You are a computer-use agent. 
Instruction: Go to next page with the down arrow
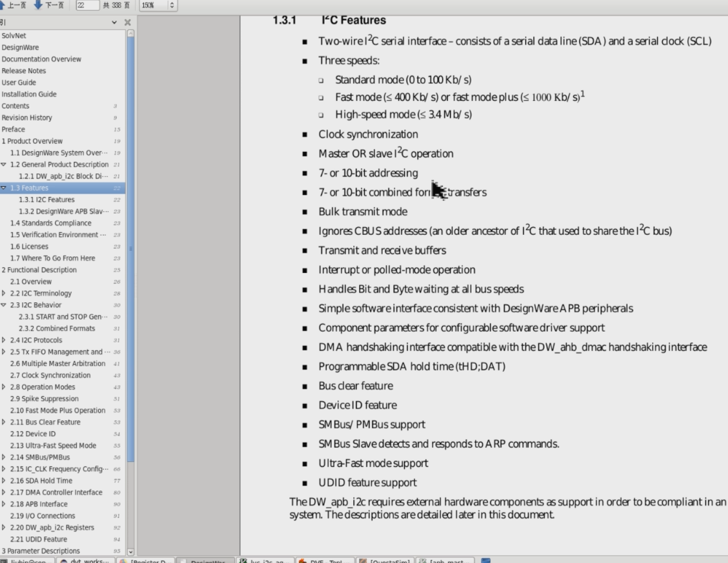click(49, 5)
